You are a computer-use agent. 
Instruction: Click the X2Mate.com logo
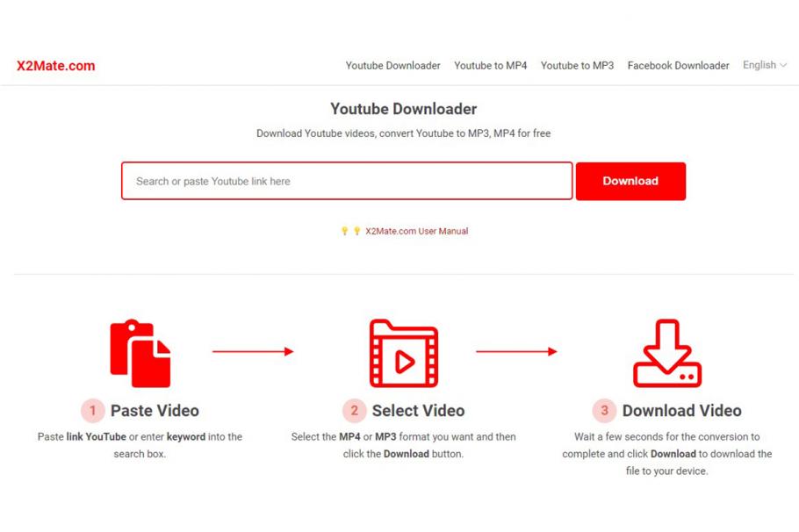[x=55, y=66]
